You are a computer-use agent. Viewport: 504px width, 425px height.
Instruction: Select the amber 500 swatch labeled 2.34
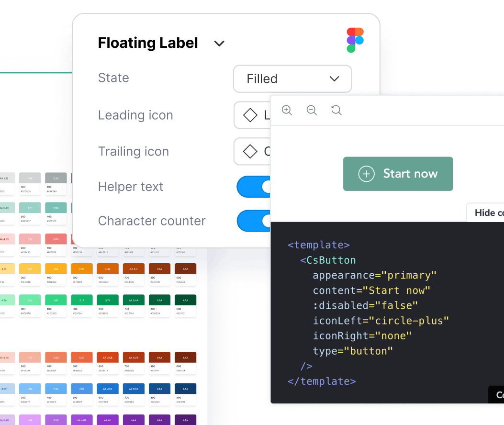(82, 269)
